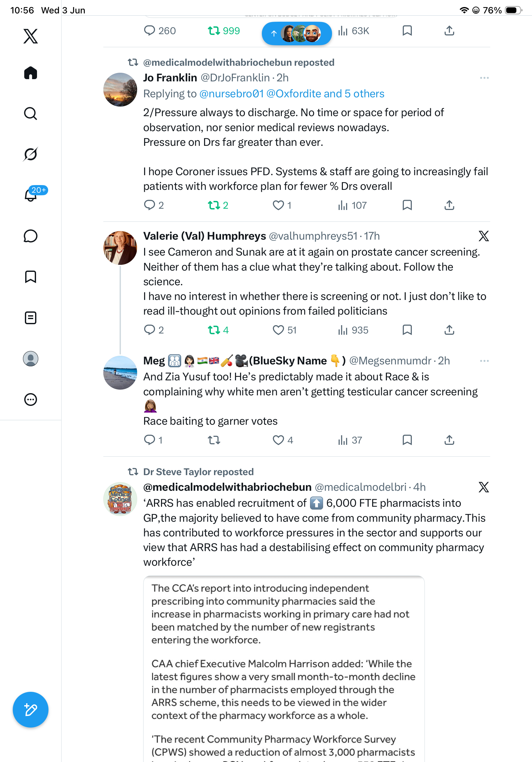
Task: Open the More circle menu in sidebar
Action: click(x=31, y=399)
